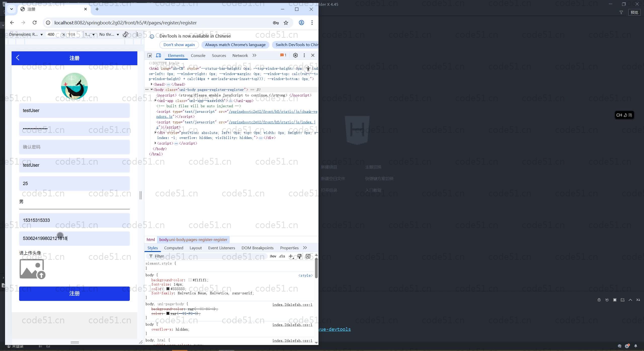This screenshot has height=351, width=644.
Task: Toggle the device toolbar icon
Action: [158, 55]
